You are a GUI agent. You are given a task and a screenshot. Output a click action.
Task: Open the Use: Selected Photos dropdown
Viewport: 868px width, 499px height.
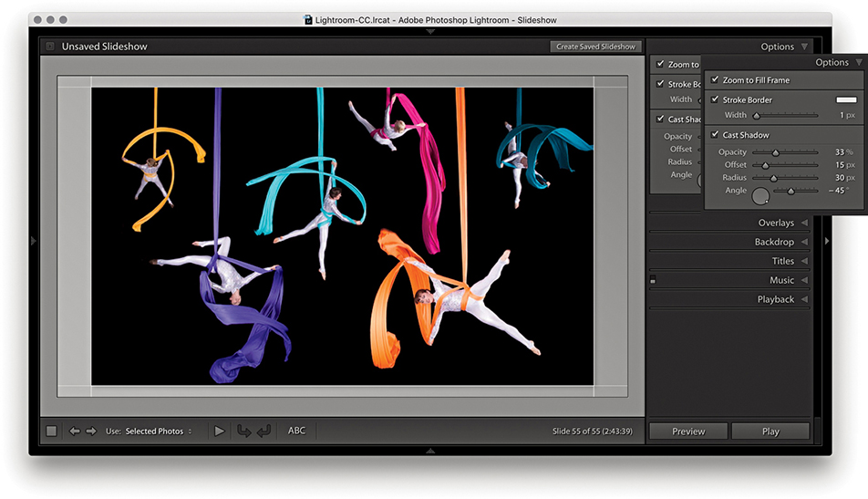[x=159, y=431]
